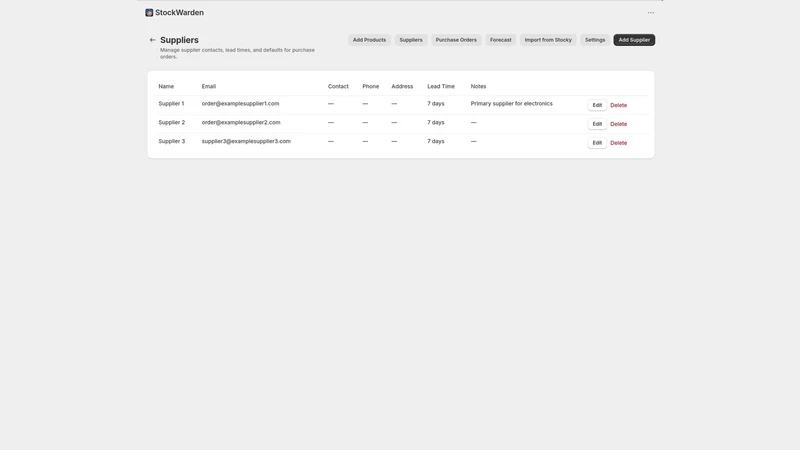Screen dimensions: 800x450
Task: Click the StockWarden app title text
Action: click(179, 13)
